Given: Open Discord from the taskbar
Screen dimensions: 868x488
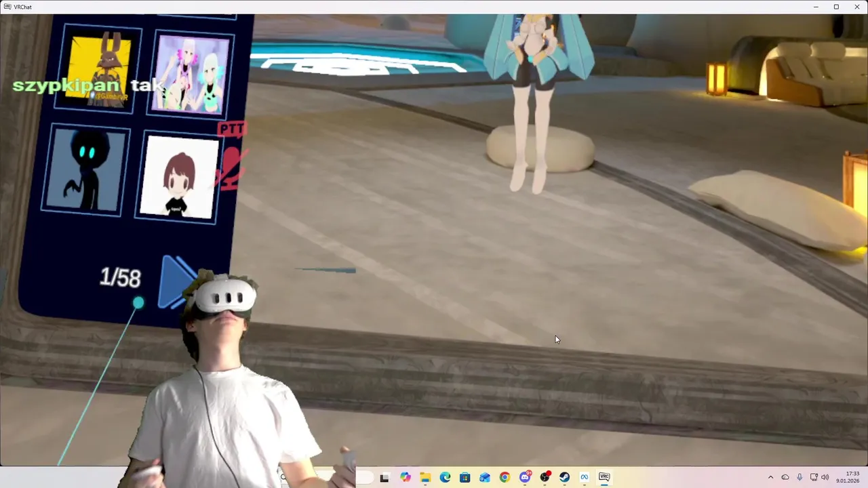Looking at the screenshot, I should coord(525,477).
